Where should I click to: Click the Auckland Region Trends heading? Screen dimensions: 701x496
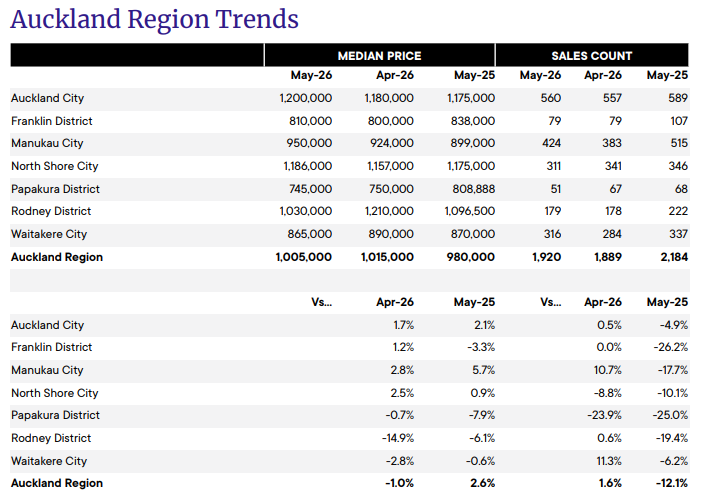point(154,20)
